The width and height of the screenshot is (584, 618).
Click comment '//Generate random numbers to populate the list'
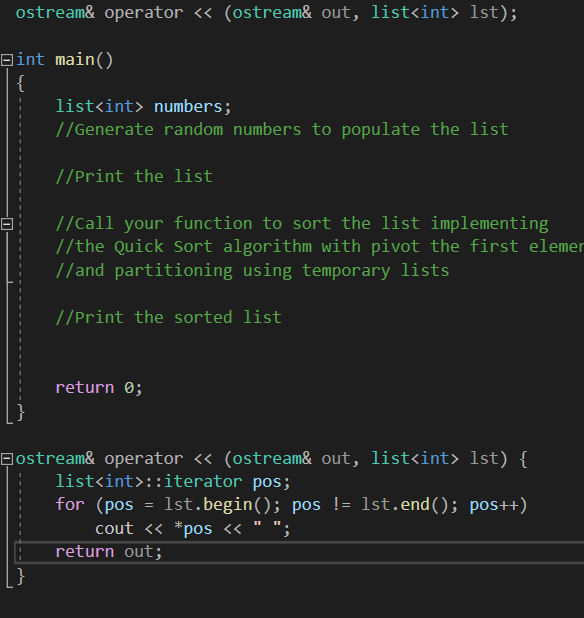282,130
